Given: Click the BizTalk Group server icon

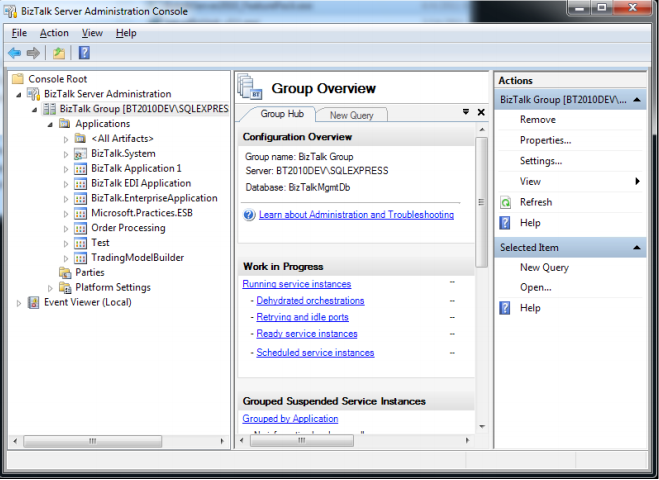Looking at the screenshot, I should click(x=49, y=109).
